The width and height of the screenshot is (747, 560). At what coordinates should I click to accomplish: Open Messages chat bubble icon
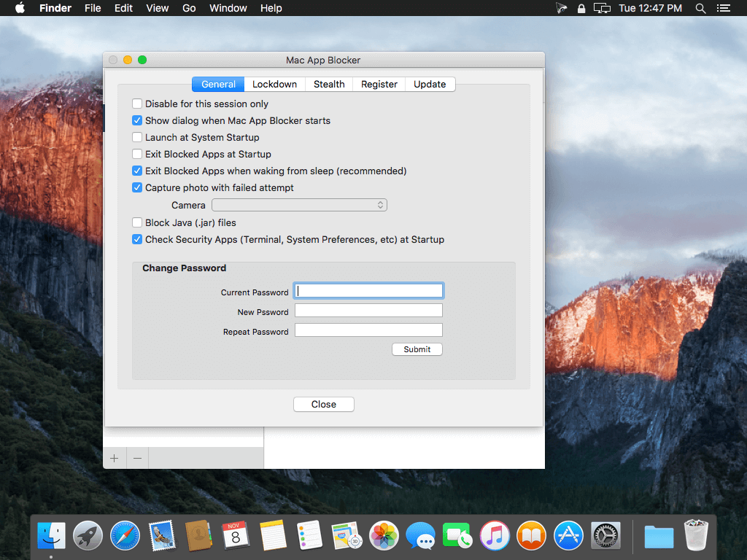point(421,535)
